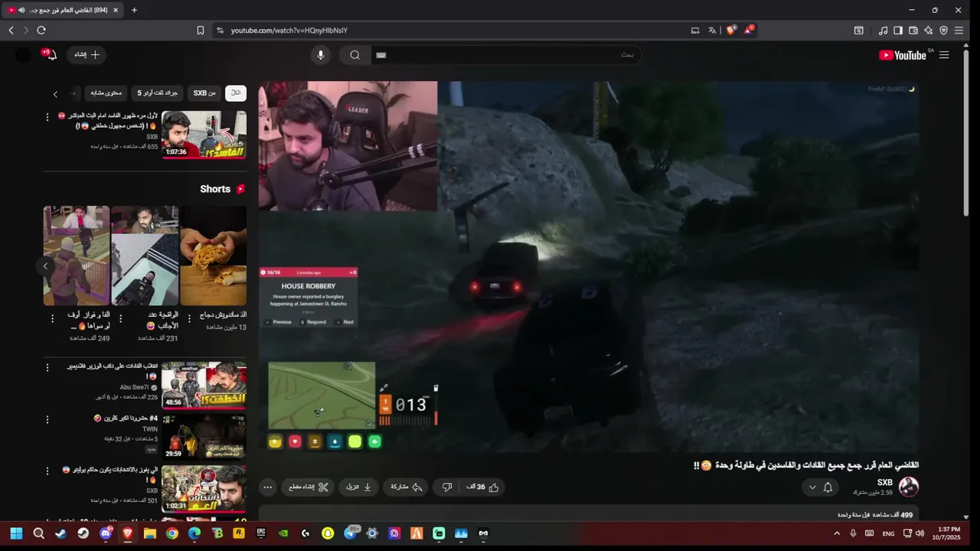The width and height of the screenshot is (980, 551).
Task: Bookmark this page
Action: coord(200,30)
